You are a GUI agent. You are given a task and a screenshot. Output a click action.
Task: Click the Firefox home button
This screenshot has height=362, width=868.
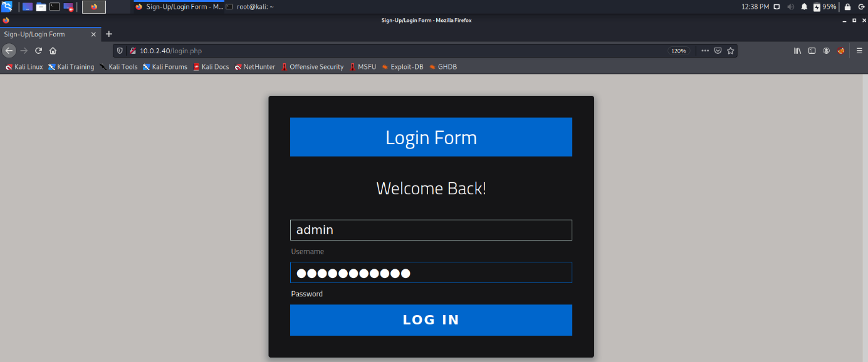53,51
